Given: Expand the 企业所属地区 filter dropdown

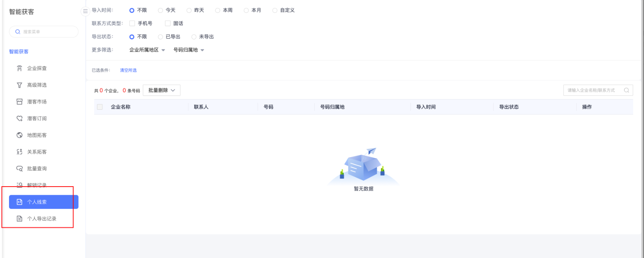Looking at the screenshot, I should click(147, 50).
